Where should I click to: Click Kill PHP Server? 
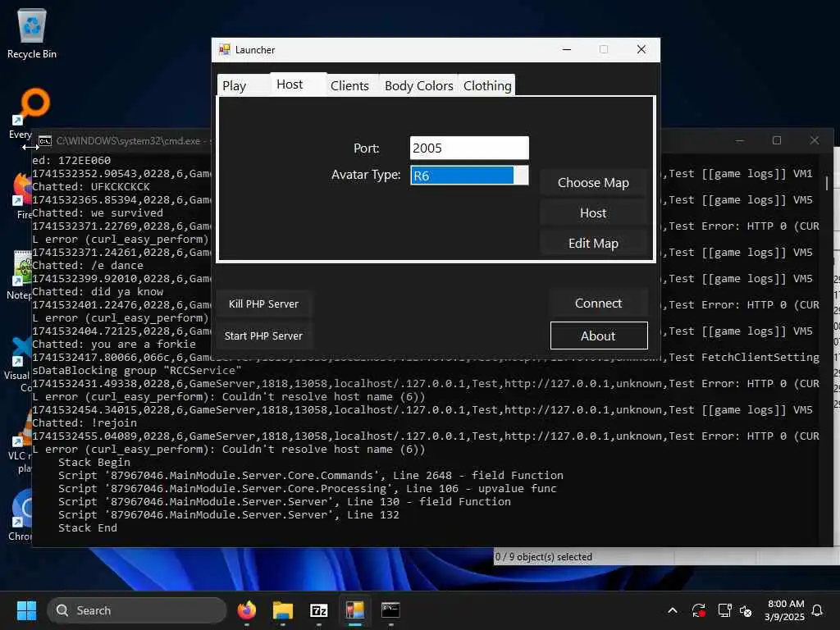point(263,304)
